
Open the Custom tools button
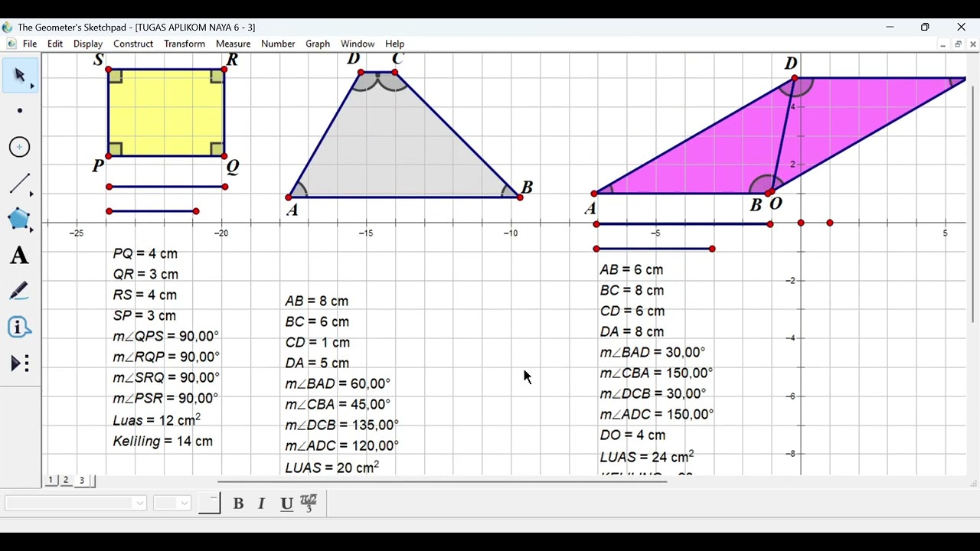coord(20,364)
